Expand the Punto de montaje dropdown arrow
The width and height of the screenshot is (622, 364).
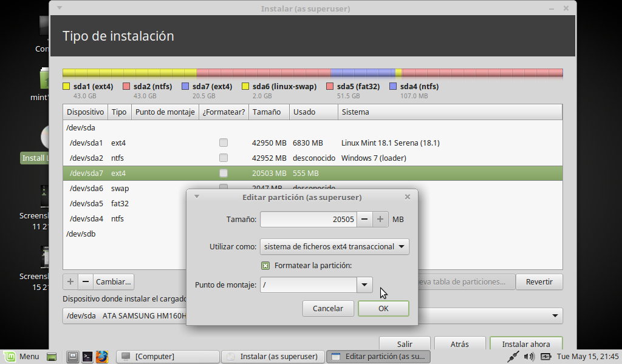tap(364, 285)
